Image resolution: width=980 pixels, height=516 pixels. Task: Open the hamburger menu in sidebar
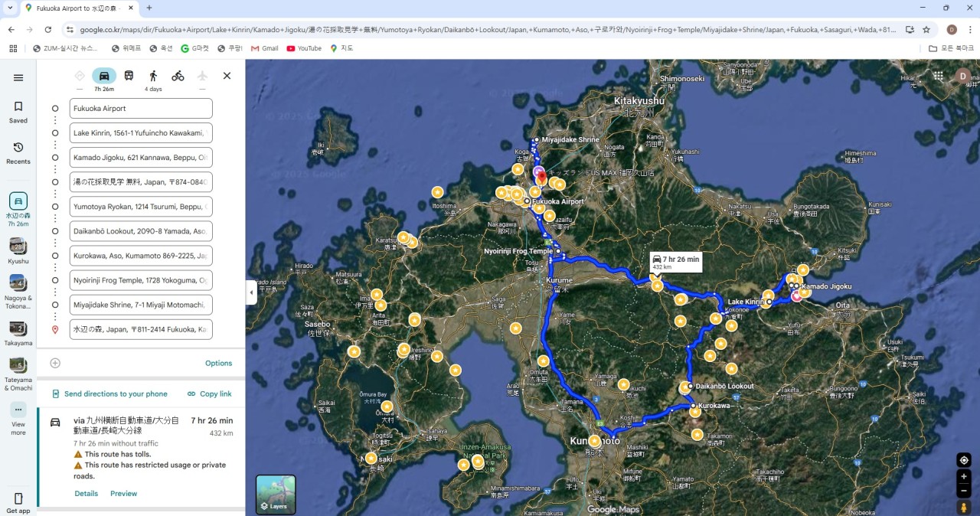coord(18,77)
